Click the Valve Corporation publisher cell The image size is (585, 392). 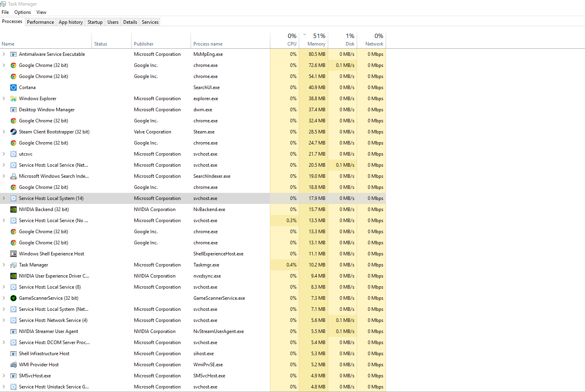[153, 132]
